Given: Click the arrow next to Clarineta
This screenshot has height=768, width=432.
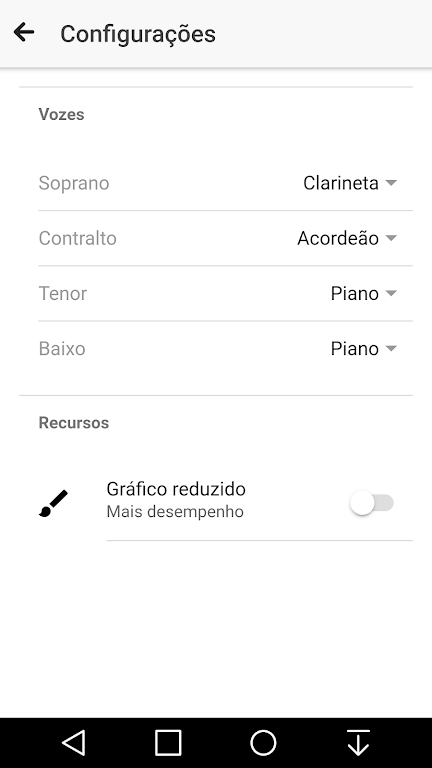Looking at the screenshot, I should click(x=391, y=183).
